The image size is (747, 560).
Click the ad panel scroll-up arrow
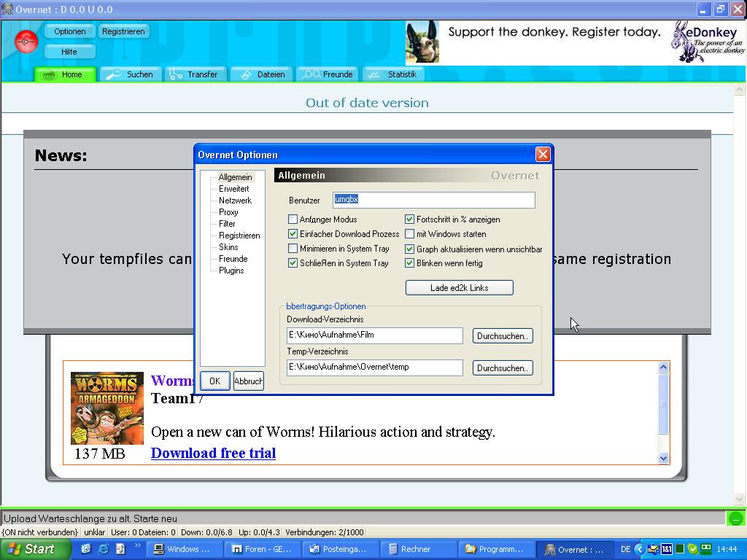(x=664, y=367)
